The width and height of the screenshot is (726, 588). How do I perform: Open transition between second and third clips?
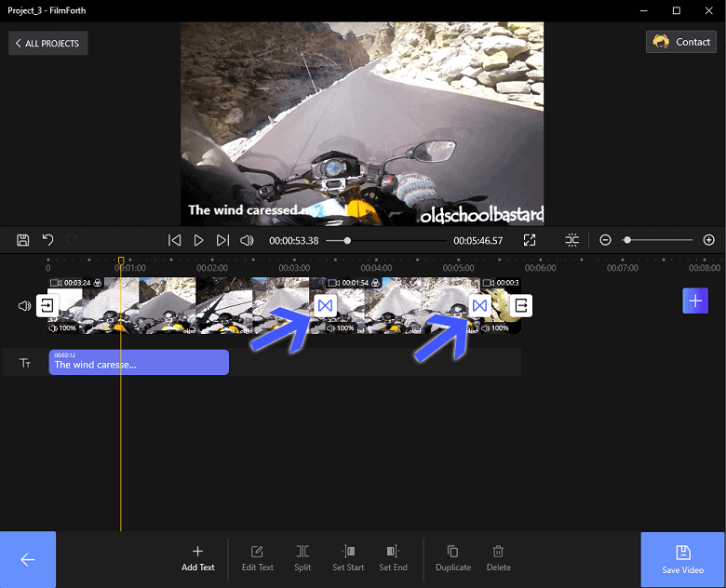click(x=479, y=305)
